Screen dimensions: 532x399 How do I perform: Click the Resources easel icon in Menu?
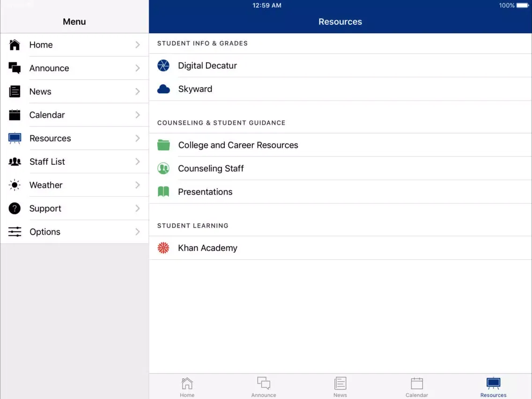[x=15, y=138]
